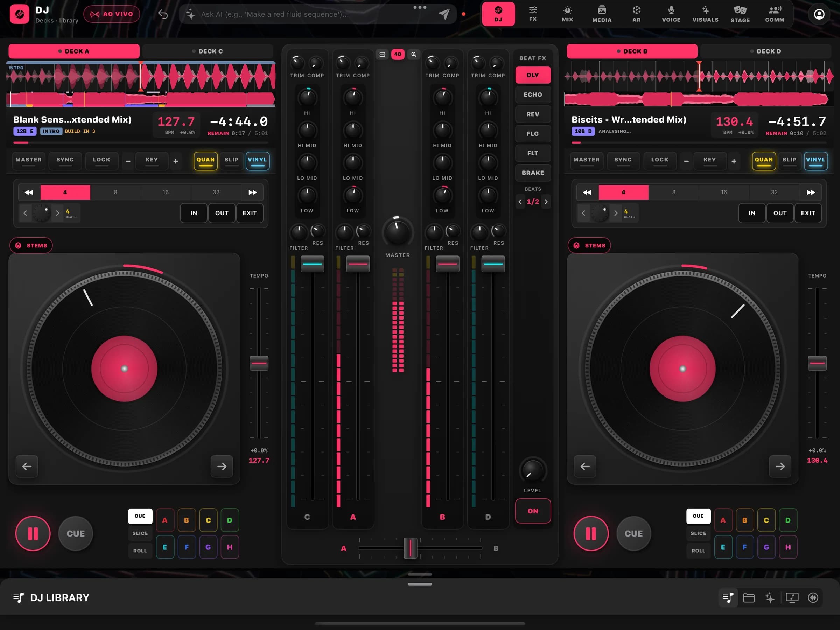The image size is (840, 630).
Task: Open the STAGE masks section
Action: pyautogui.click(x=740, y=14)
